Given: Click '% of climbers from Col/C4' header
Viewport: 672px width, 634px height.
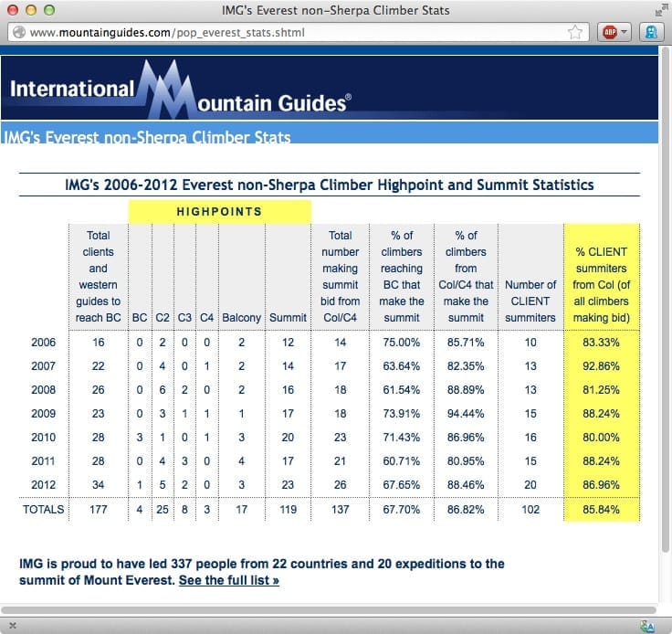Looking at the screenshot, I should (x=466, y=277).
